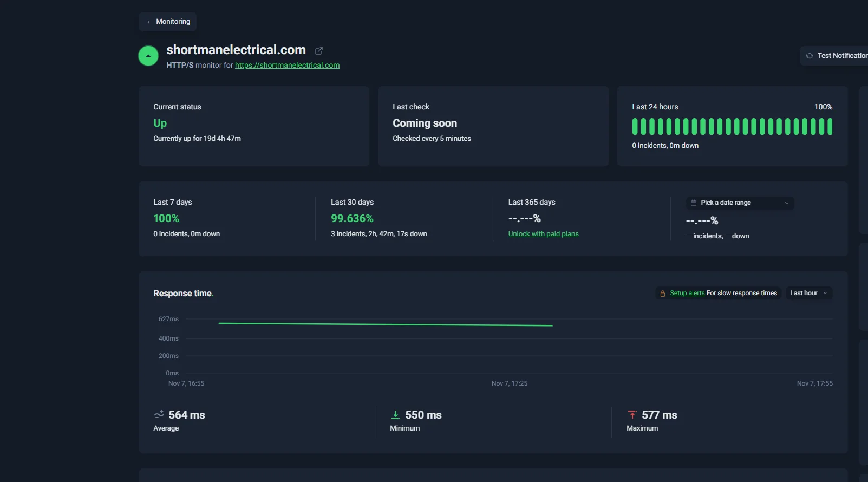Click the average response time icon
Viewport: 868px width, 482px height.
[x=159, y=415]
